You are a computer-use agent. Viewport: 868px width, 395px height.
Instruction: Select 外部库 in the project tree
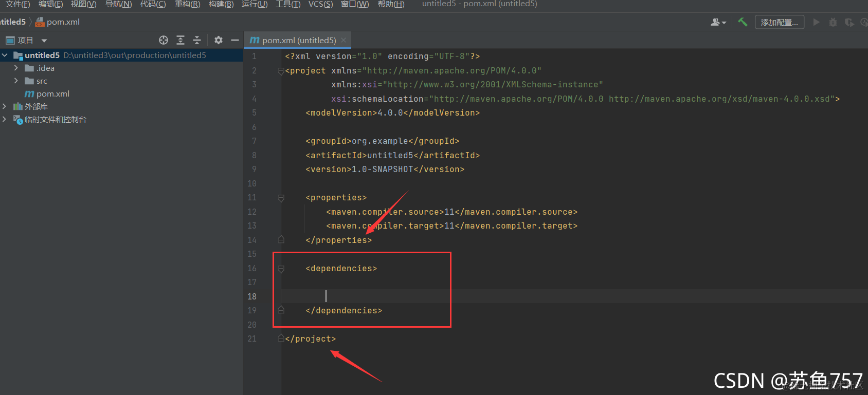[36, 106]
